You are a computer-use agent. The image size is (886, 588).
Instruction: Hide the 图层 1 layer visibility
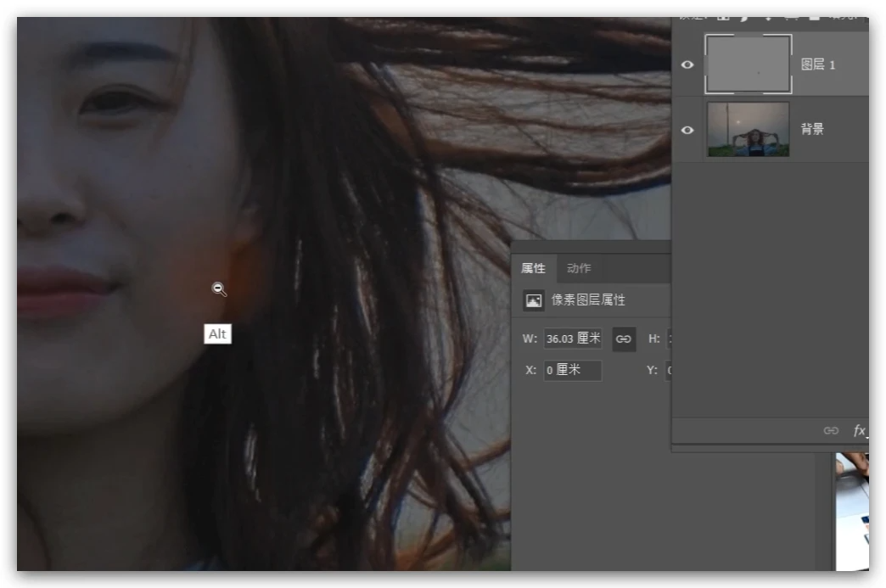point(687,65)
